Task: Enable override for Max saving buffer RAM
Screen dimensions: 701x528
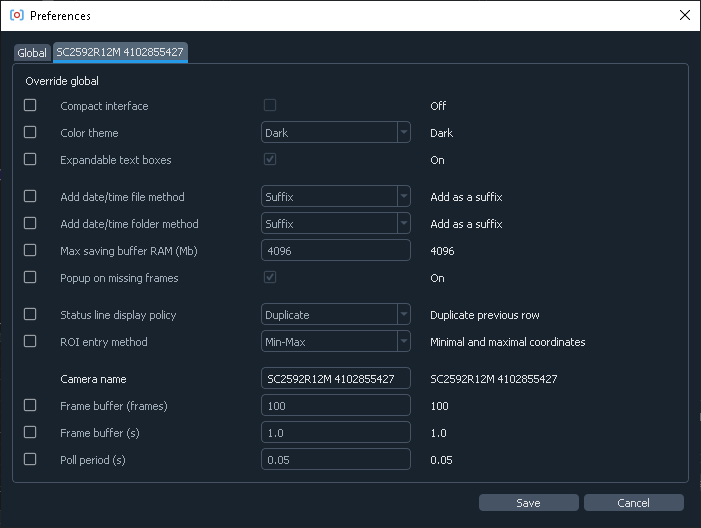Action: tap(30, 250)
